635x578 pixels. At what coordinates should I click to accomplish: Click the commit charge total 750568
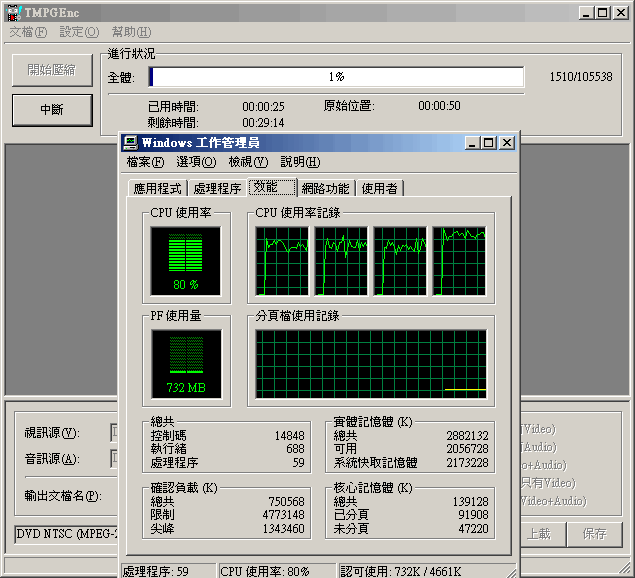click(286, 502)
